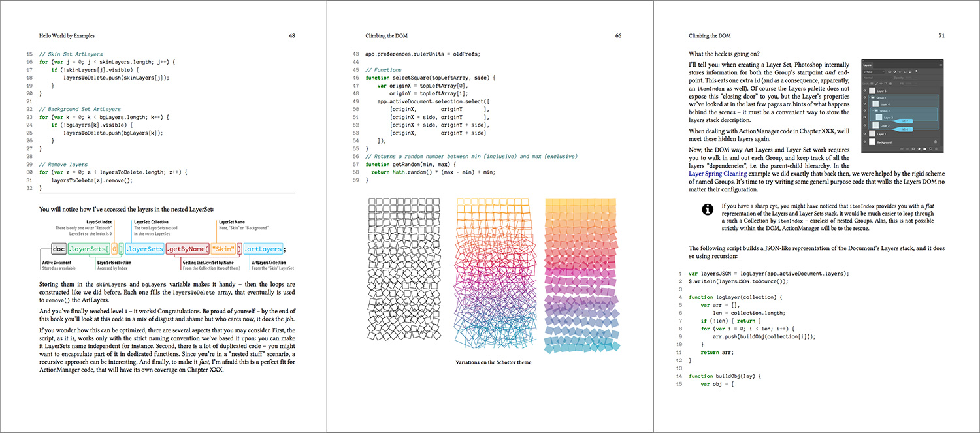Toggle Layer 2 visibility eye
Image resolution: width=980 pixels, height=433 pixels.
[865, 125]
